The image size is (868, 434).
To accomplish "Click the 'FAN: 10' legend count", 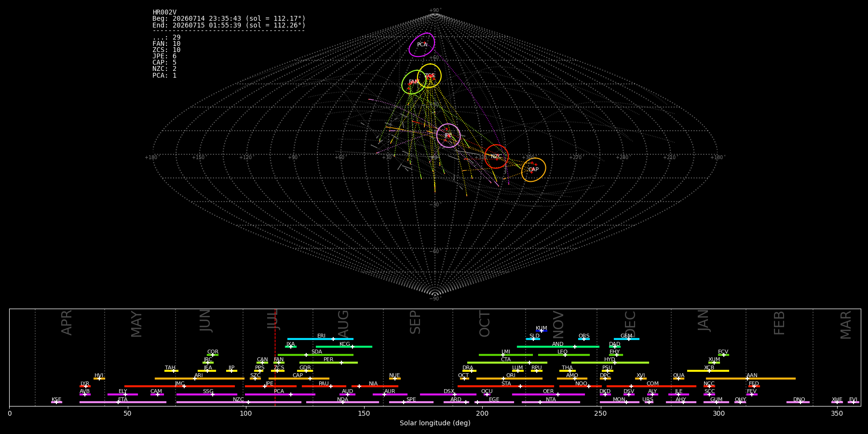I will 166,44.
